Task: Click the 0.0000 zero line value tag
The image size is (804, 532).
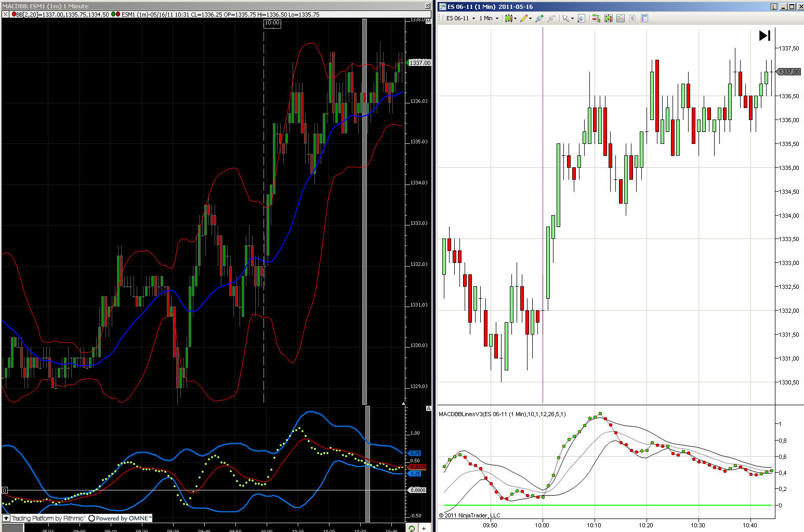Action: 417,490
